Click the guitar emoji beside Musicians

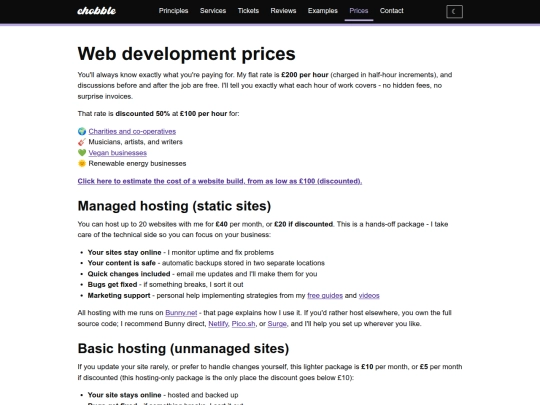click(82, 142)
